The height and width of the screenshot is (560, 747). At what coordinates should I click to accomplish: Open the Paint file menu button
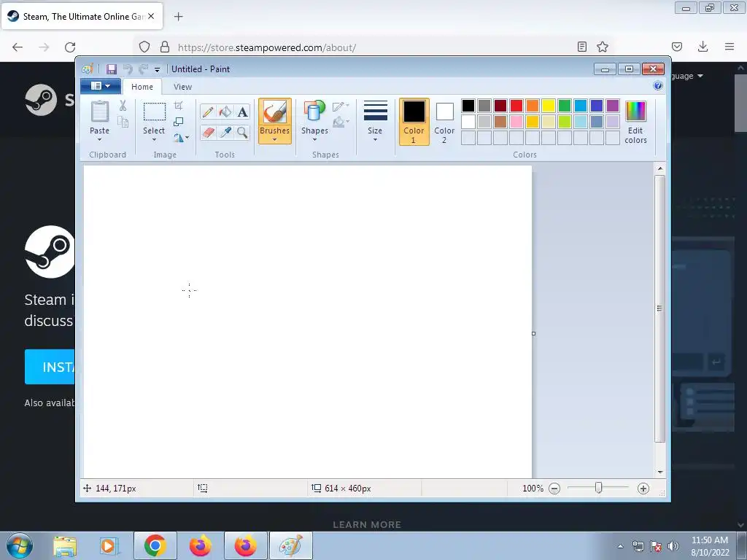[101, 86]
